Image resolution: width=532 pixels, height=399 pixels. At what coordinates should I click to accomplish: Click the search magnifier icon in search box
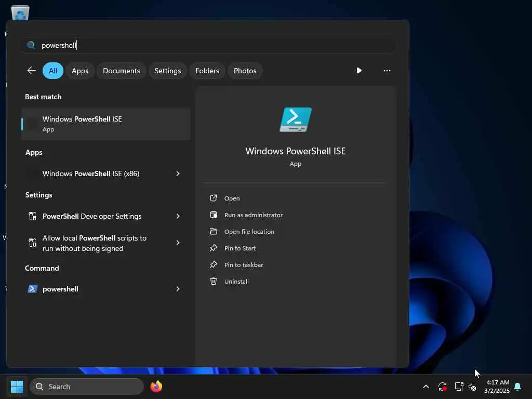(x=31, y=45)
